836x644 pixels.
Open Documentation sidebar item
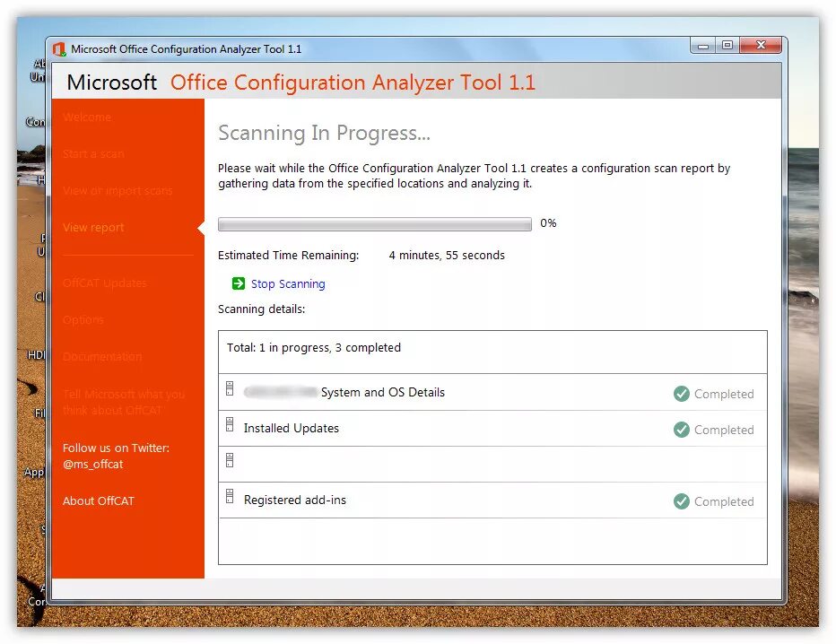tap(102, 357)
